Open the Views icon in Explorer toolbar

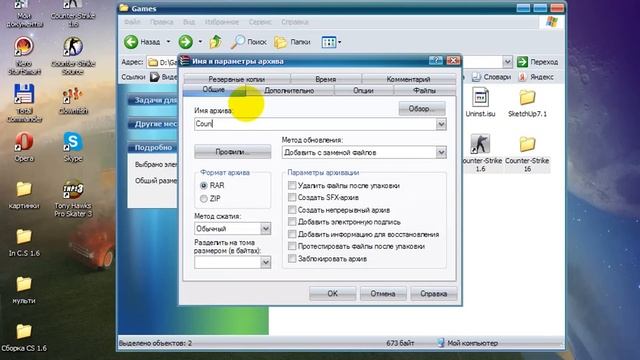pos(329,42)
